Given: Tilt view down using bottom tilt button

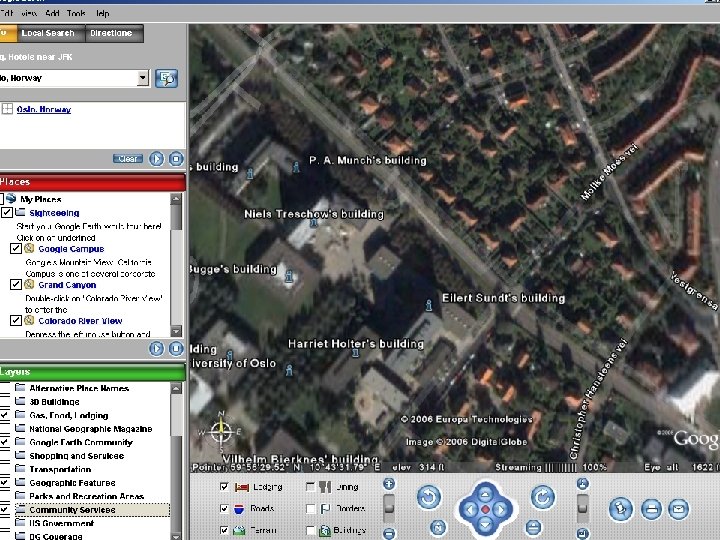Looking at the screenshot, I should tap(583, 533).
